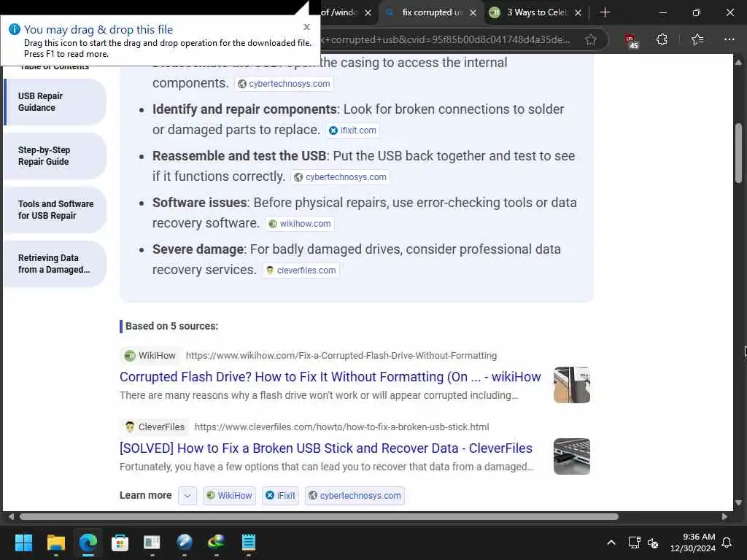The image size is (747, 560).
Task: Select 'USB Repair Guidance' in table of contents
Action: coord(55,102)
